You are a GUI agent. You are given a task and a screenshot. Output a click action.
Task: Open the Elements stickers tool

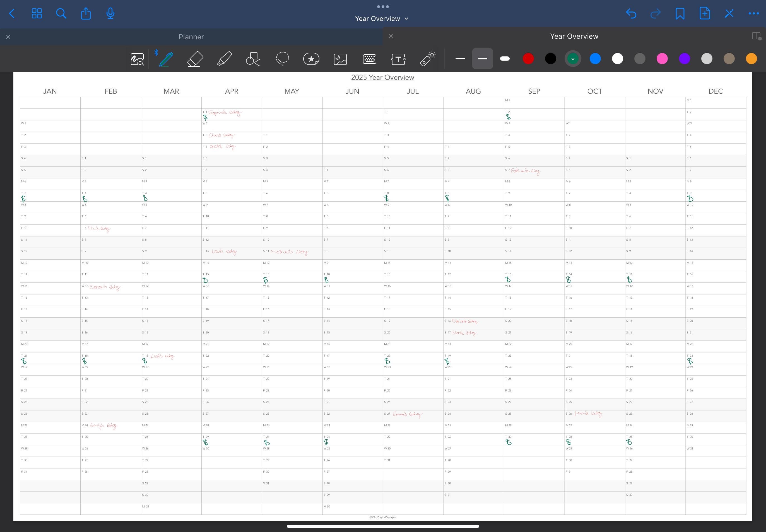(x=310, y=59)
